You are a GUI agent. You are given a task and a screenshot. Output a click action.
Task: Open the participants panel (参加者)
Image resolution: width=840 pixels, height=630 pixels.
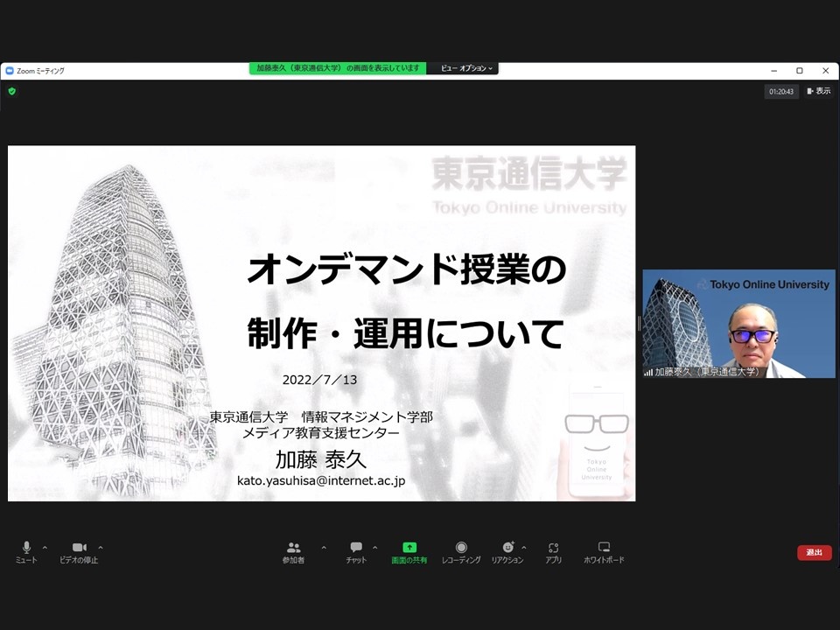294,552
